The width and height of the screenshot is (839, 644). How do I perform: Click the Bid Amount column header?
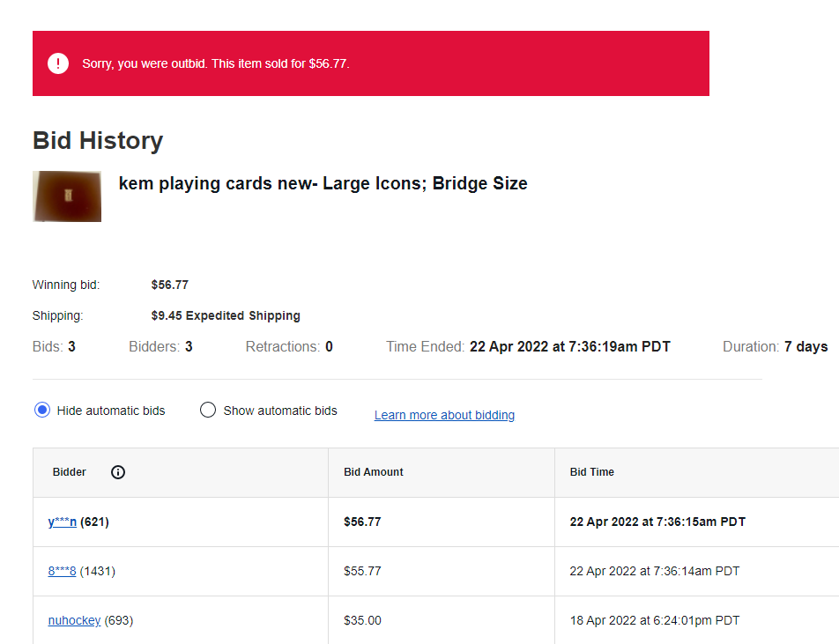374,472
